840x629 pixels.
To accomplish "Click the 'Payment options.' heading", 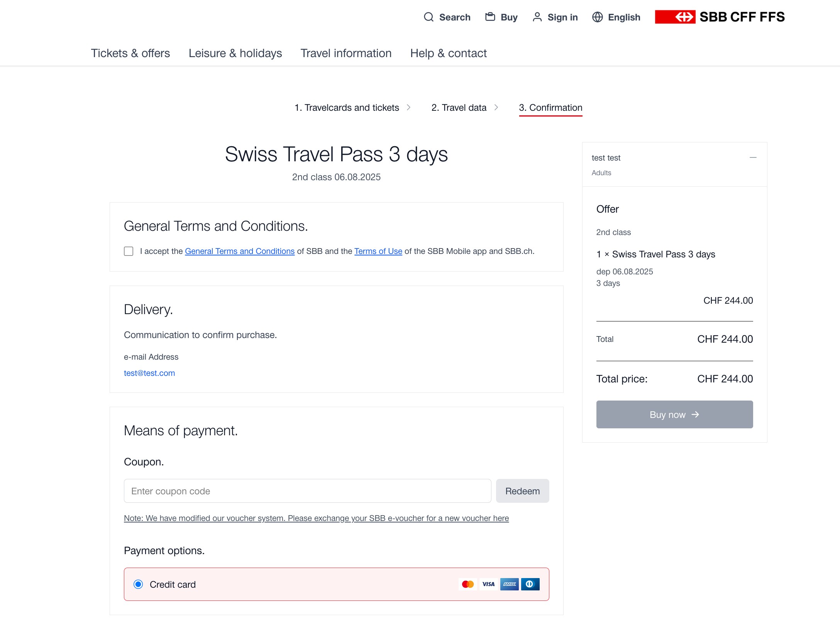I will [164, 551].
